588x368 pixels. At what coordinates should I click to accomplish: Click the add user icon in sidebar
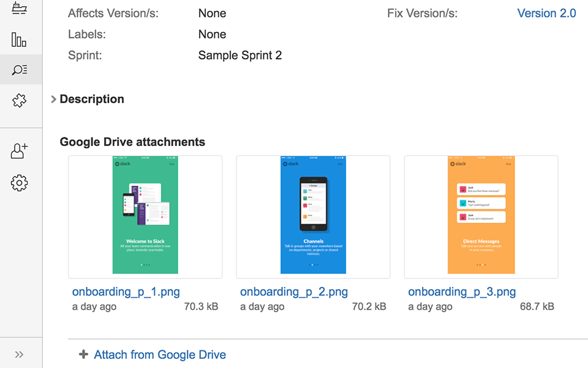point(20,151)
